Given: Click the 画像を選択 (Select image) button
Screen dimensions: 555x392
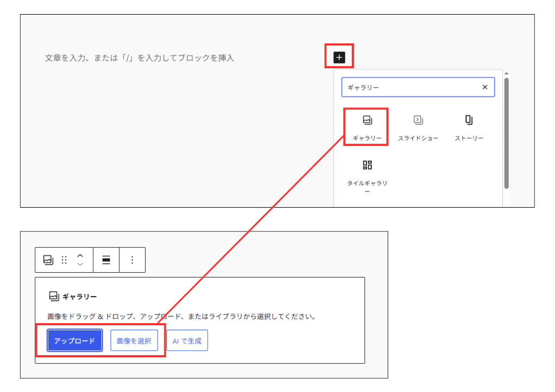Looking at the screenshot, I should pos(134,340).
